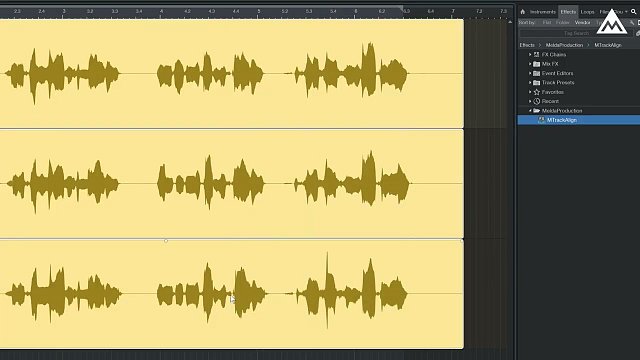The height and width of the screenshot is (360, 640).
Task: Select the Mix FX folder icon
Action: coord(537,64)
